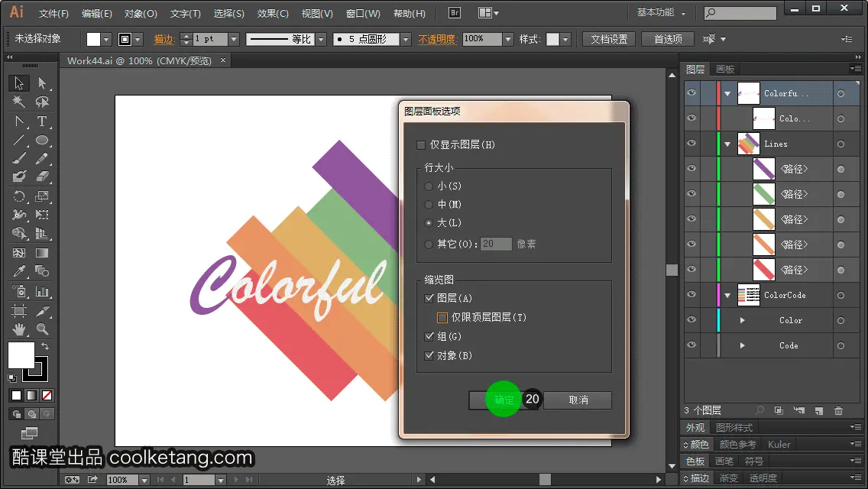Open the stroke weight dropdown
Screen dimensions: 868x489
coord(234,39)
